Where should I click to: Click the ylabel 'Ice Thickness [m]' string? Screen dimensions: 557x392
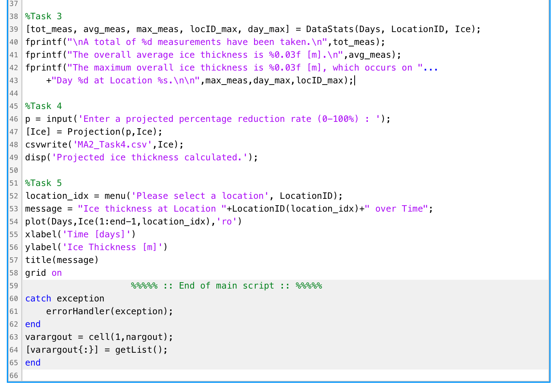113,247
